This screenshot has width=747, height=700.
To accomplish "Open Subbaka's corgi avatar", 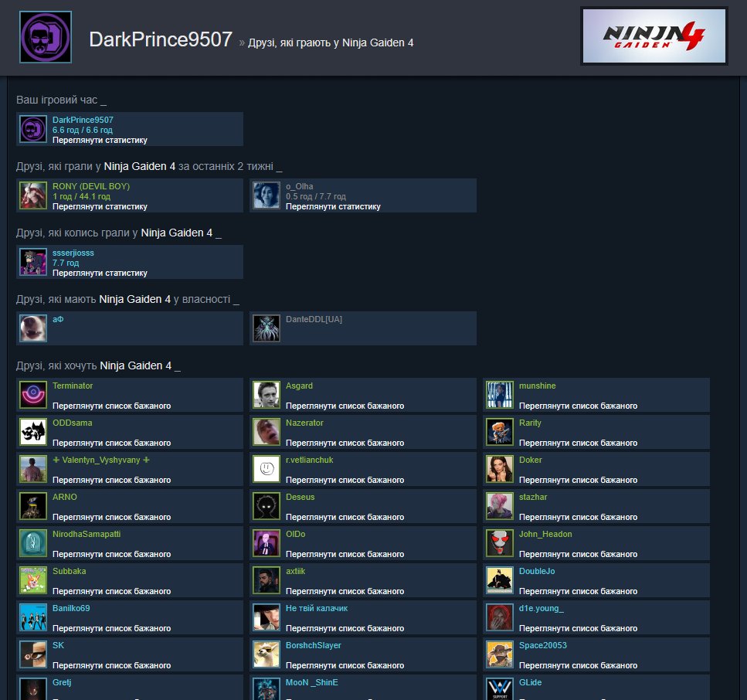I will 33,580.
